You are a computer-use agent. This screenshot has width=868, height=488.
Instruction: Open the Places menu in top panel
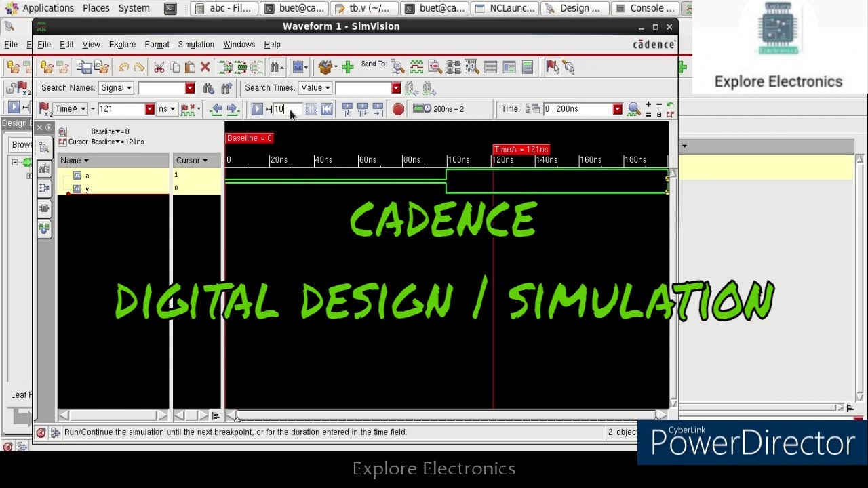(x=96, y=8)
